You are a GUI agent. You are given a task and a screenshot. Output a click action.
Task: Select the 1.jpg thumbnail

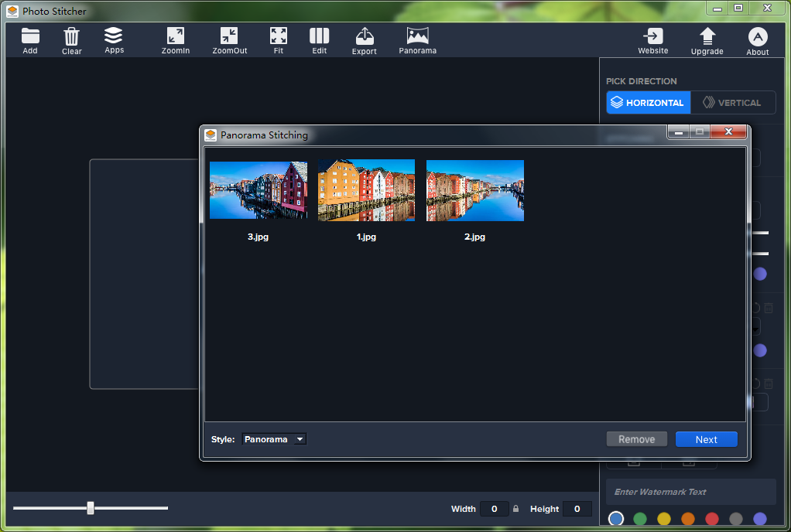coord(366,191)
